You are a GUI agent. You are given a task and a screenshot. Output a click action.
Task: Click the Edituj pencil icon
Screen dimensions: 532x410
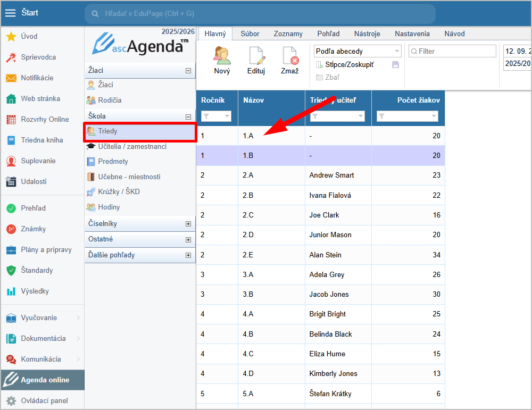coord(256,56)
